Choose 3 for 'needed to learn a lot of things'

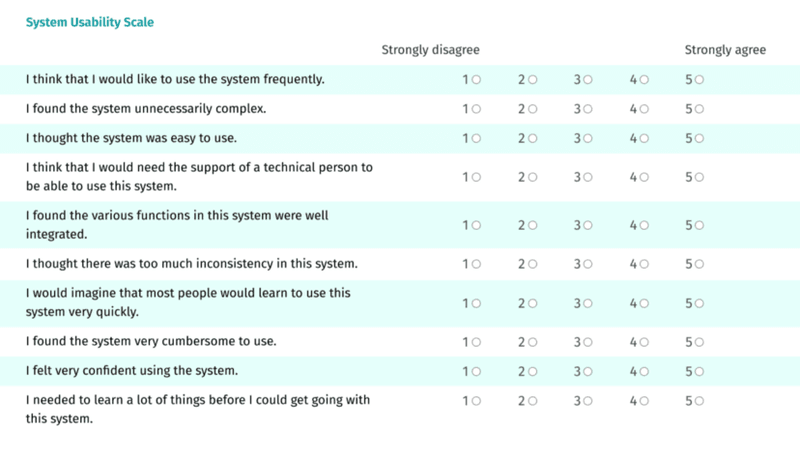click(588, 401)
